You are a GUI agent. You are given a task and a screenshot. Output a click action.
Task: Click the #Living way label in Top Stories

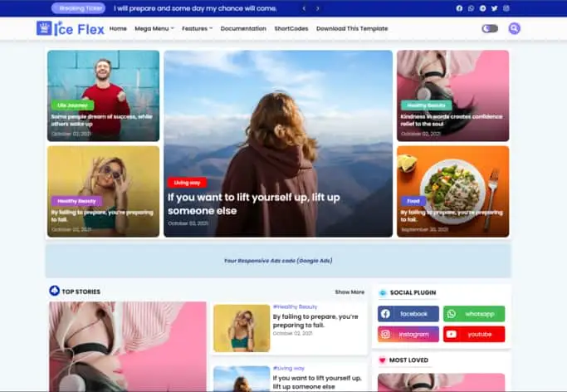(289, 368)
